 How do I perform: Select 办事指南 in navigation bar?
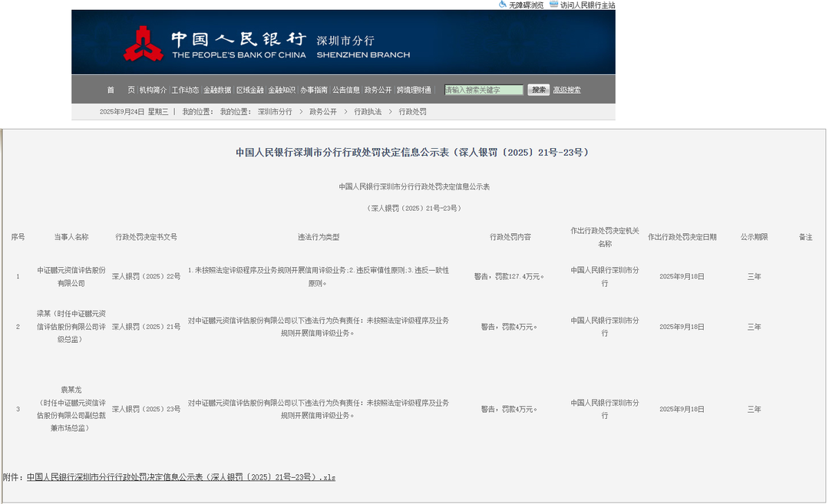[x=314, y=90]
